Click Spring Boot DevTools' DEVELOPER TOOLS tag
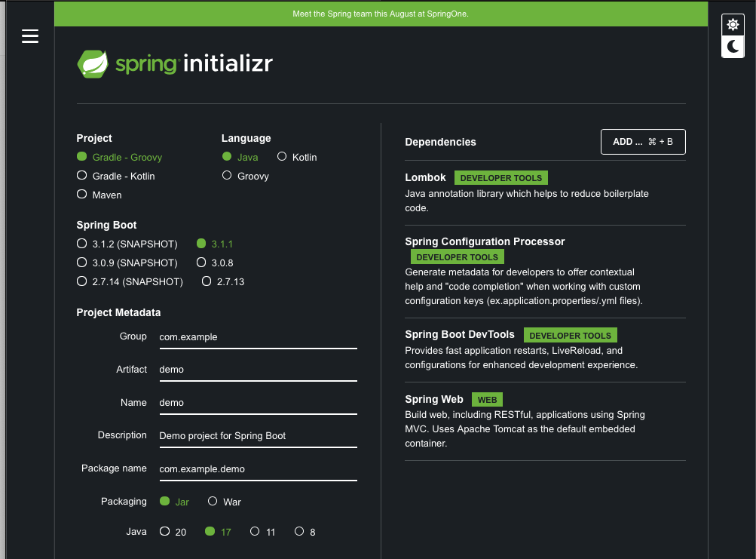This screenshot has height=559, width=756. click(x=570, y=336)
